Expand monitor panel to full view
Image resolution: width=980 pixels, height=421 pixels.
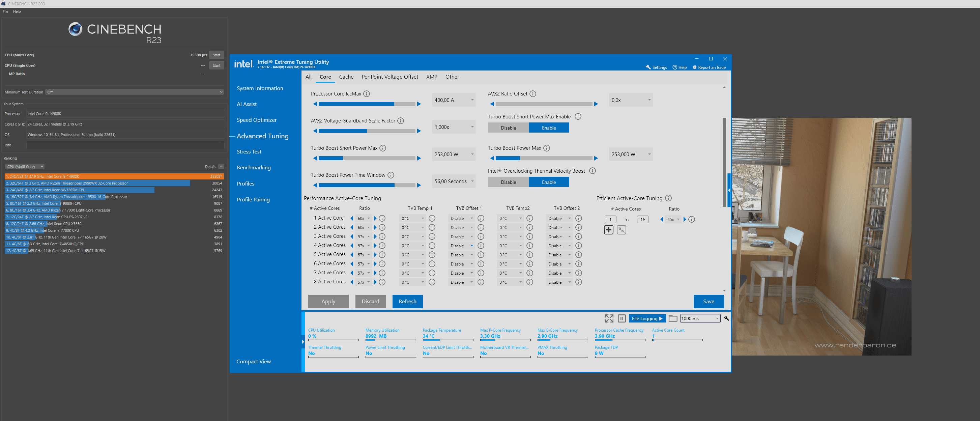(x=609, y=318)
